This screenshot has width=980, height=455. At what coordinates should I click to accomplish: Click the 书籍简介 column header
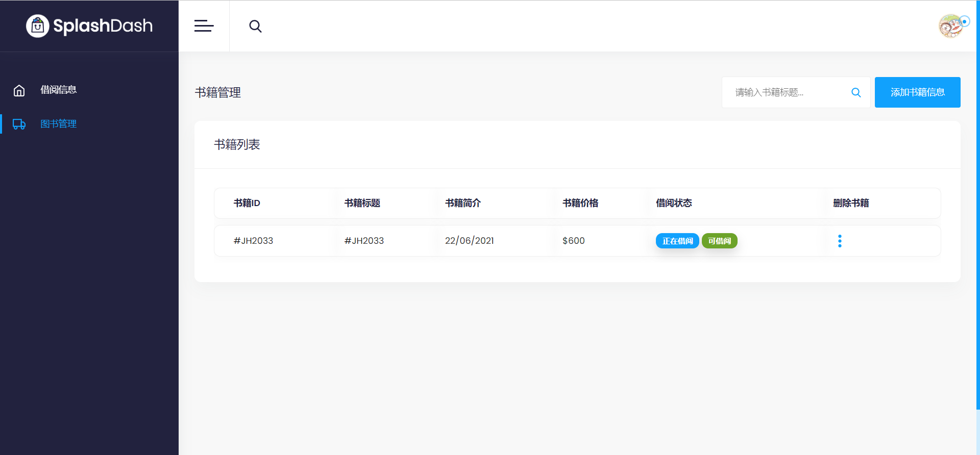(463, 203)
